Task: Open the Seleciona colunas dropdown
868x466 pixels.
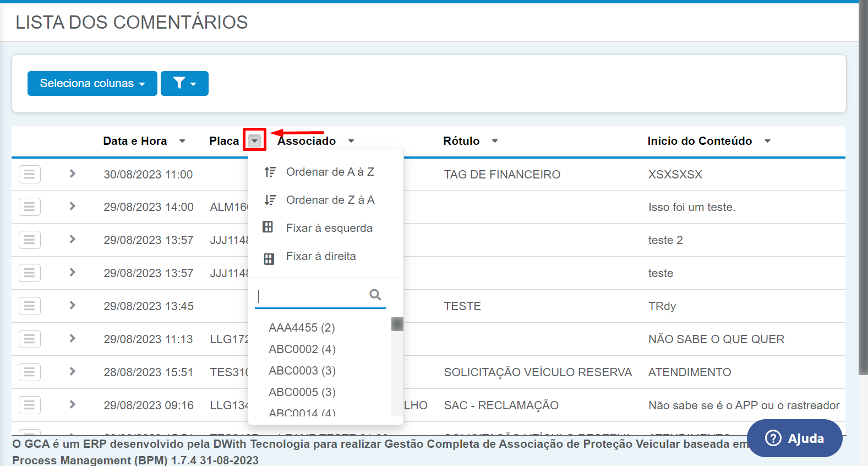Action: pos(92,83)
